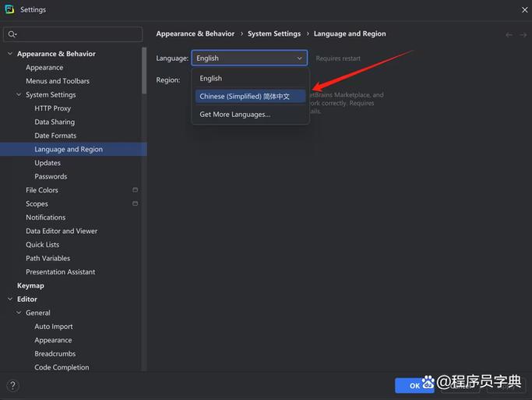Screen dimensions: 532x400
Task: Close the Settings dialog
Action: (524, 10)
